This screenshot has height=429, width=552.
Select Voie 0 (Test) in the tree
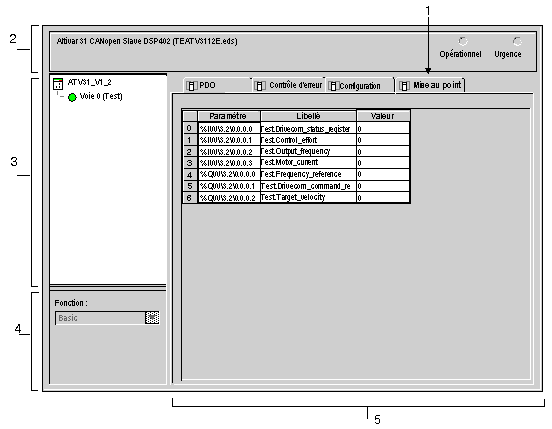tap(101, 96)
